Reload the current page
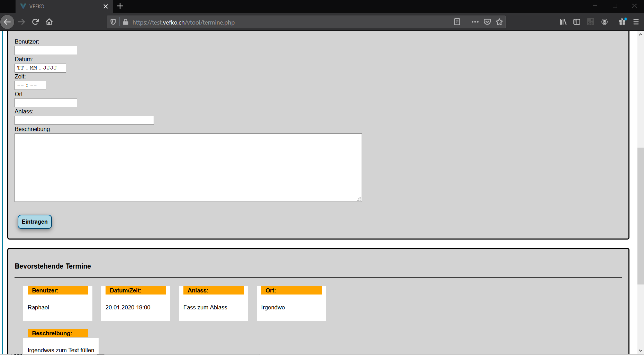 click(x=35, y=22)
